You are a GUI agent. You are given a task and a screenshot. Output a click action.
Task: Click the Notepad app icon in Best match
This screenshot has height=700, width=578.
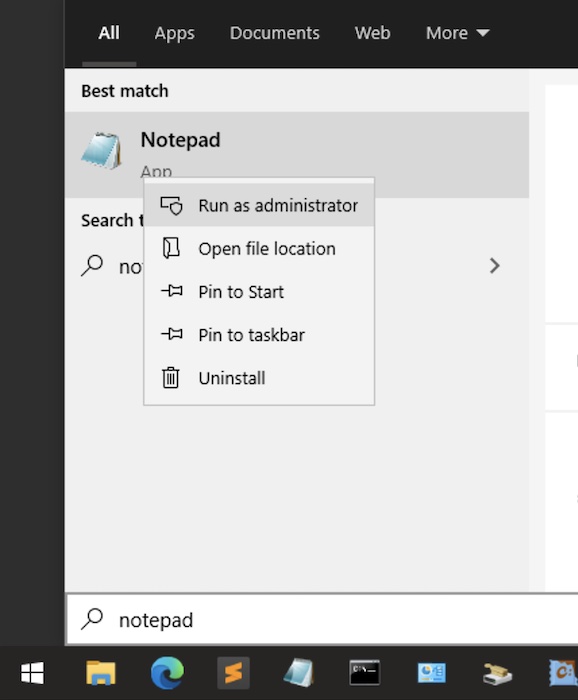101,151
